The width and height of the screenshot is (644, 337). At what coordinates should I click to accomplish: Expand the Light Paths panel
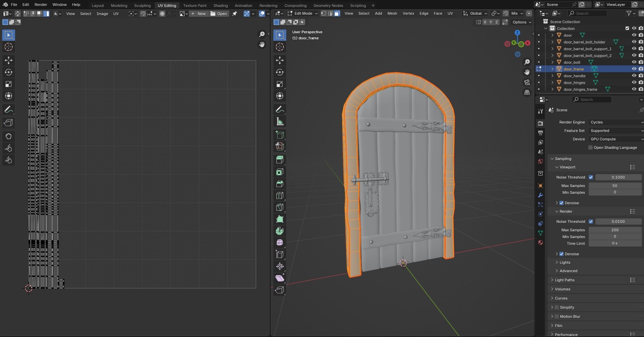[565, 280]
